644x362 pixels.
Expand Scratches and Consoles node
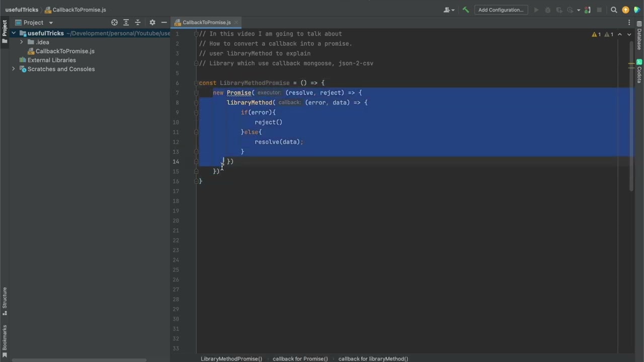[14, 69]
